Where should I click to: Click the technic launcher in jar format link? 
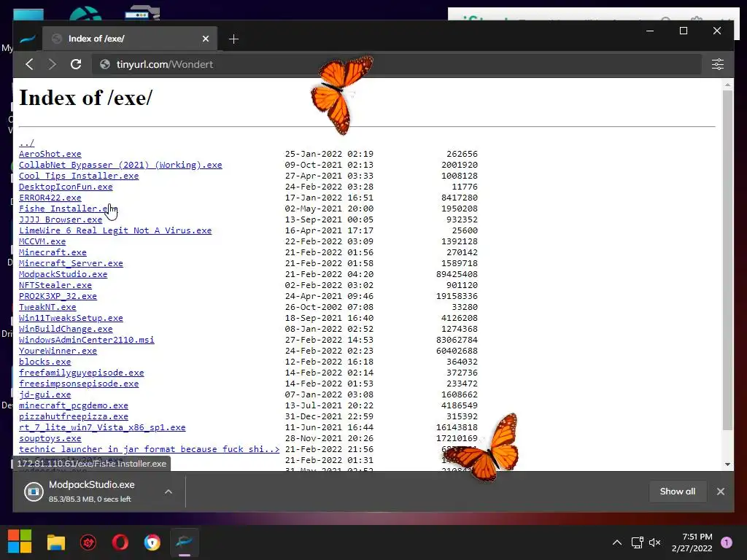[x=149, y=449]
